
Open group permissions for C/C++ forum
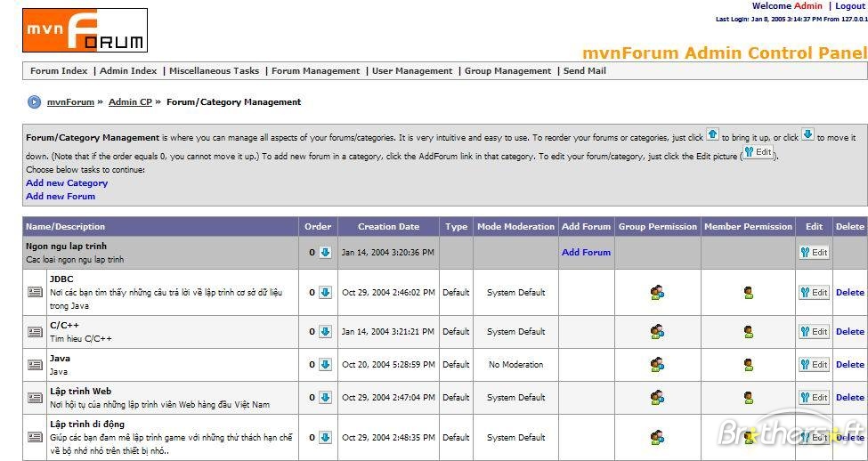(658, 331)
